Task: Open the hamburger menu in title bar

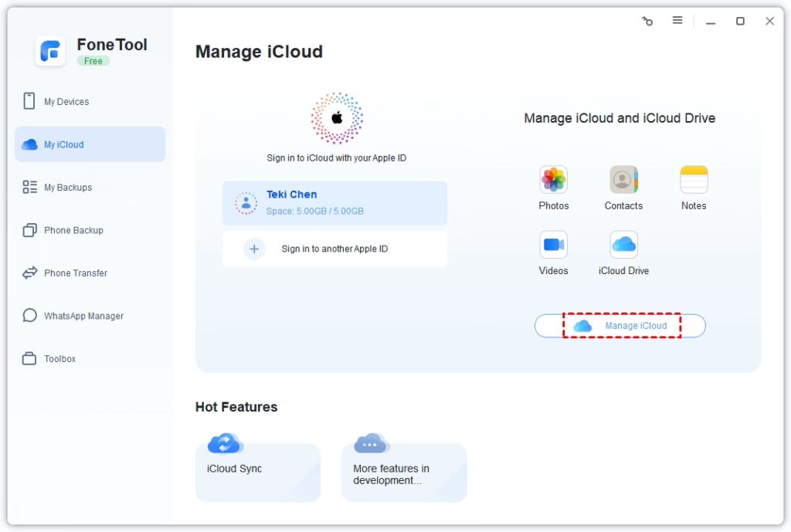Action: [677, 21]
